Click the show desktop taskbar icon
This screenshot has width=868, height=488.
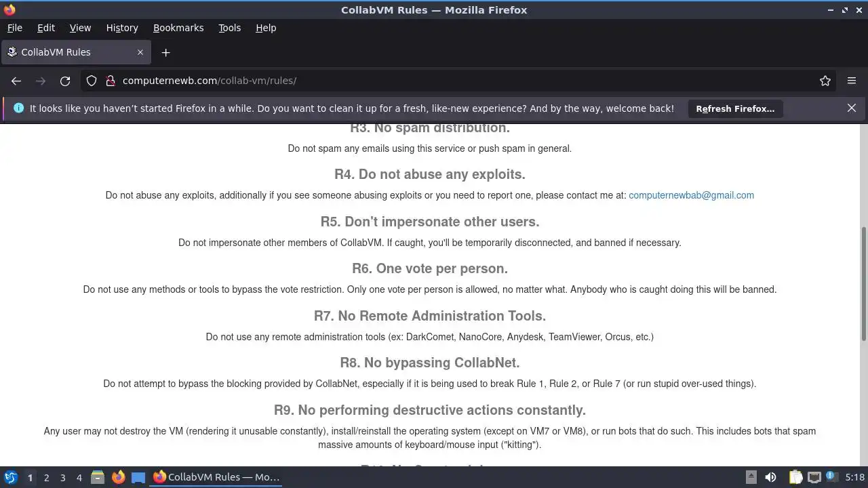point(138,477)
